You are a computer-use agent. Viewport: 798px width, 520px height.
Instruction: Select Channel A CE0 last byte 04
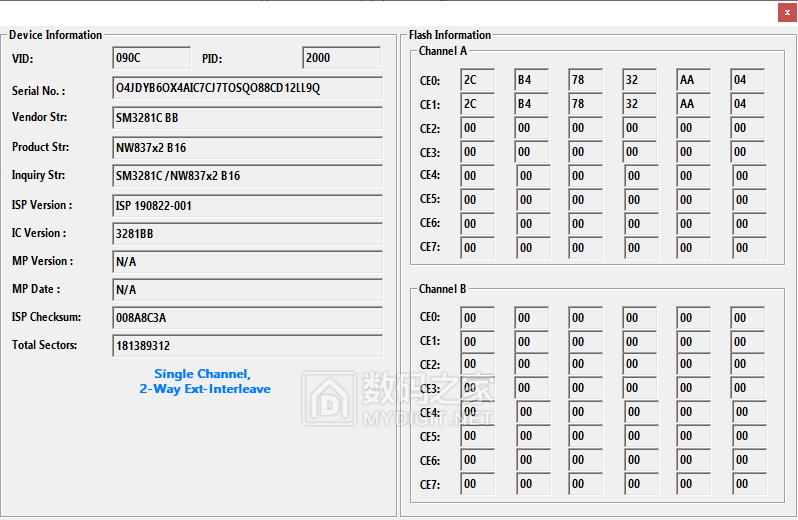point(747,80)
